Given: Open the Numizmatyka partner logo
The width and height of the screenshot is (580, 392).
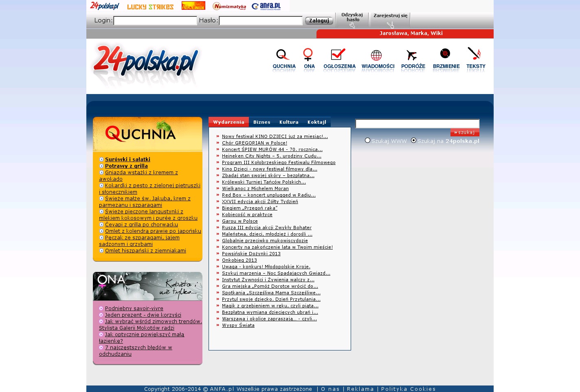Looking at the screenshot, I should click(x=229, y=6).
